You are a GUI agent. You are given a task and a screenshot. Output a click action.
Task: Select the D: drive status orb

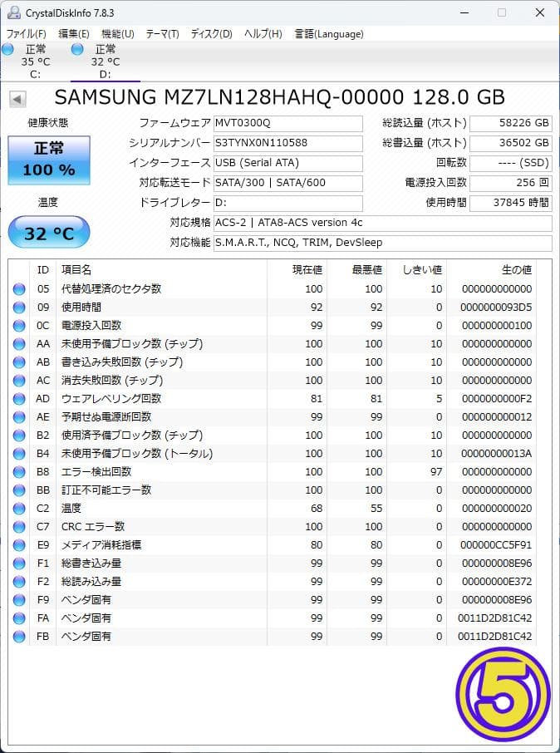coord(77,49)
